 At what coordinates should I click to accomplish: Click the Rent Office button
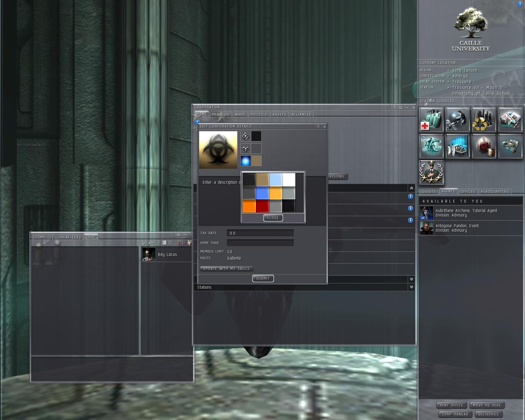click(452, 405)
